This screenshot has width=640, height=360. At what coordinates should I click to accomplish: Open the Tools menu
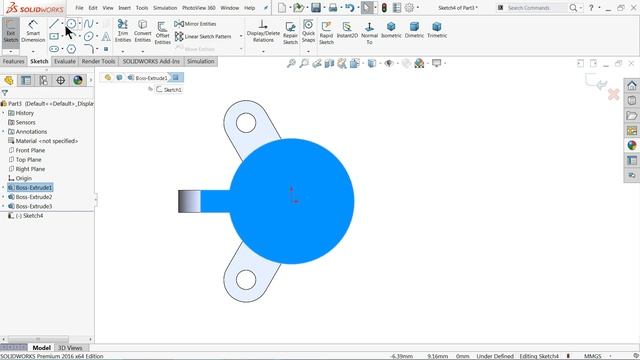click(x=142, y=8)
